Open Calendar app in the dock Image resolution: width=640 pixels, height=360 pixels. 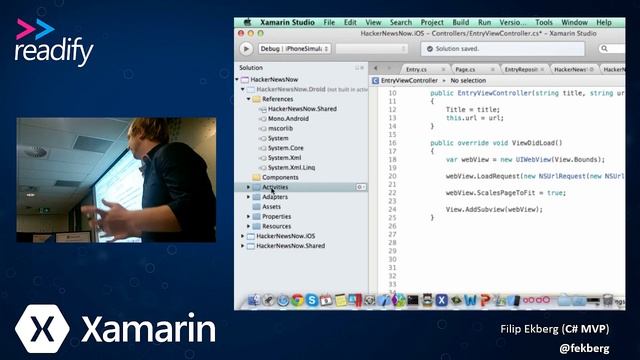326,300
